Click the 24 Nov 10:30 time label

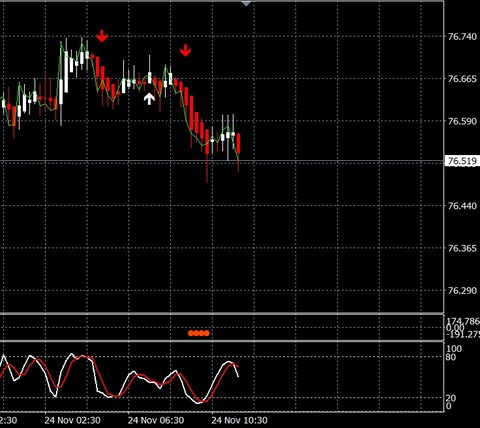click(x=239, y=420)
